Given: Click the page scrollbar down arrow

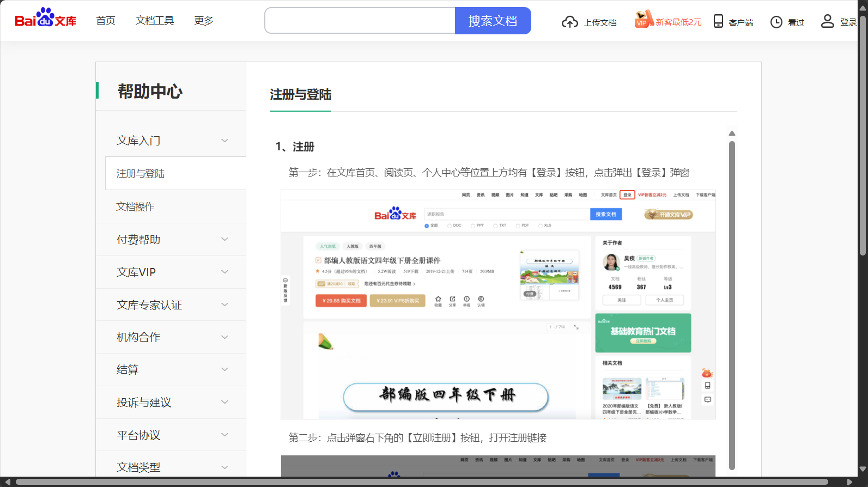Looking at the screenshot, I should click(863, 469).
